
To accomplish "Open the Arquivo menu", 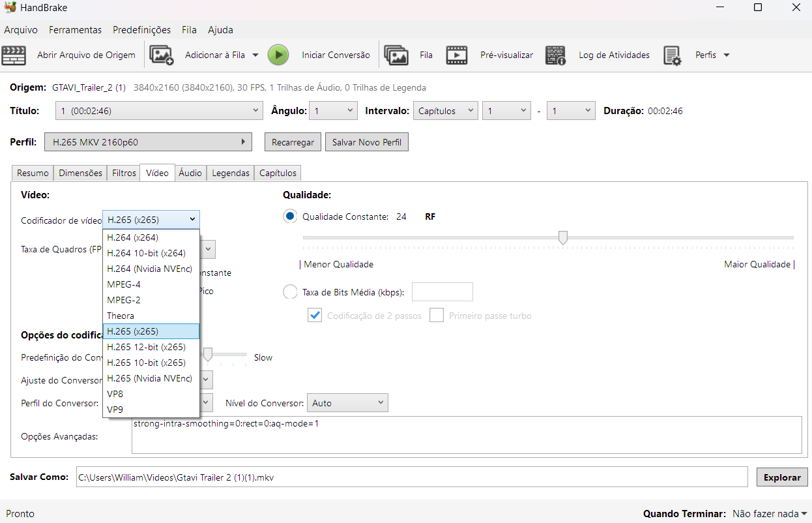I will click(x=21, y=30).
